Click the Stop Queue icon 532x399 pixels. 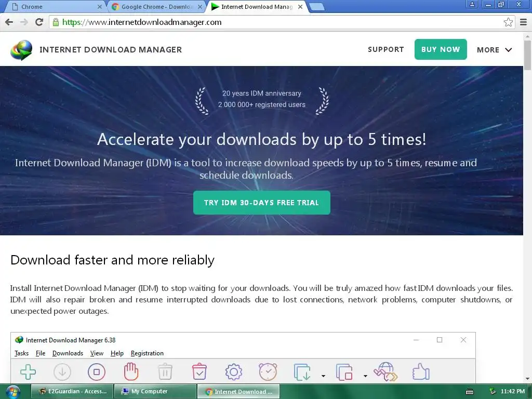click(344, 372)
